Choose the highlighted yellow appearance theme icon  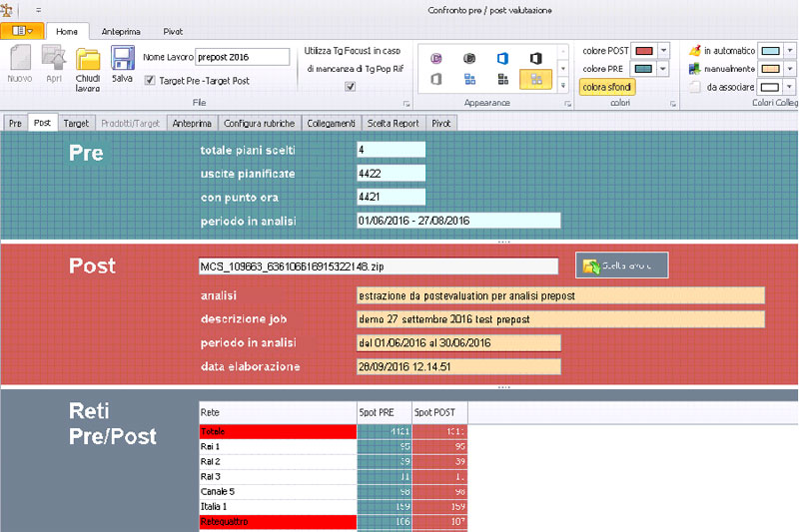click(x=536, y=80)
